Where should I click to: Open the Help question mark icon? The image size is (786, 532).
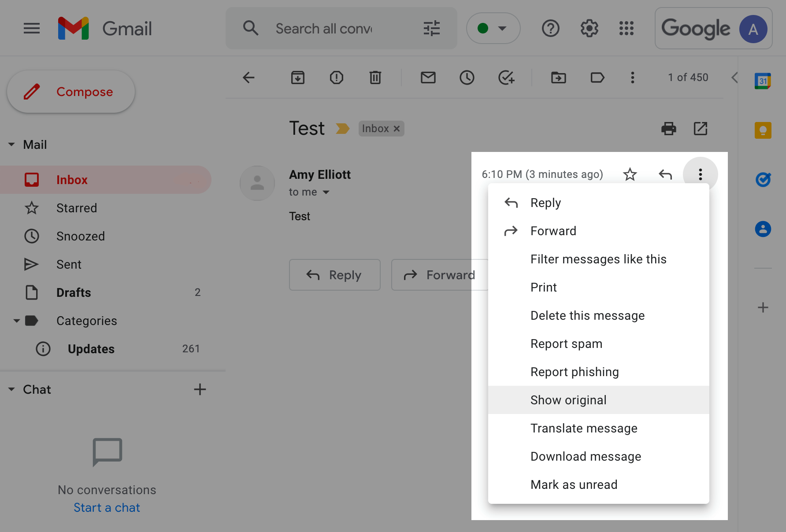[x=550, y=28]
